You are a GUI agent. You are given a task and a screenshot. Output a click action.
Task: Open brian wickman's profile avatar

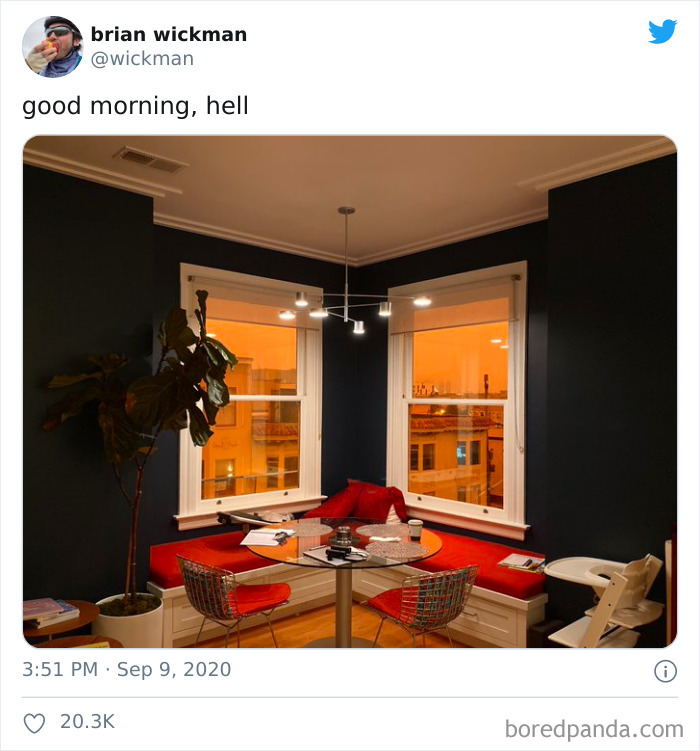tap(53, 46)
